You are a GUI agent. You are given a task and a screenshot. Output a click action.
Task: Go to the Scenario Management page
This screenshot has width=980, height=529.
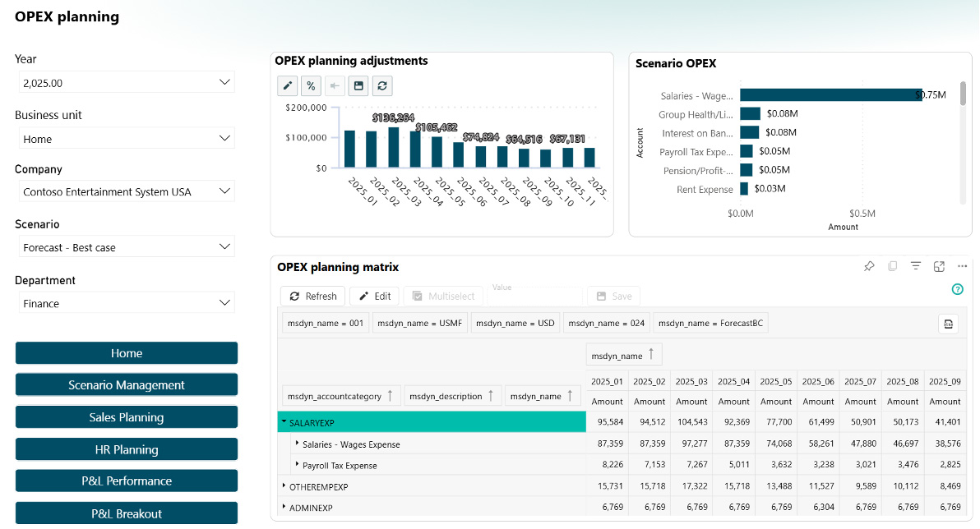127,385
